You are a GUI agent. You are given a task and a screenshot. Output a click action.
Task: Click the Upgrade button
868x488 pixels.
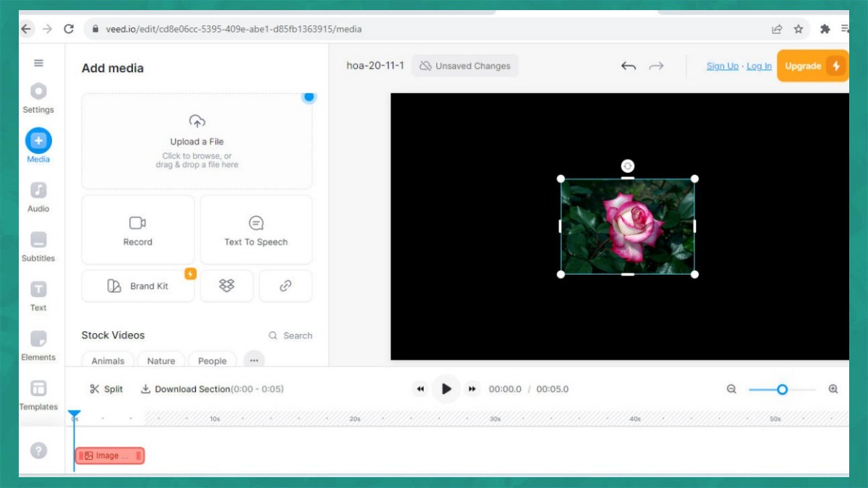[812, 66]
